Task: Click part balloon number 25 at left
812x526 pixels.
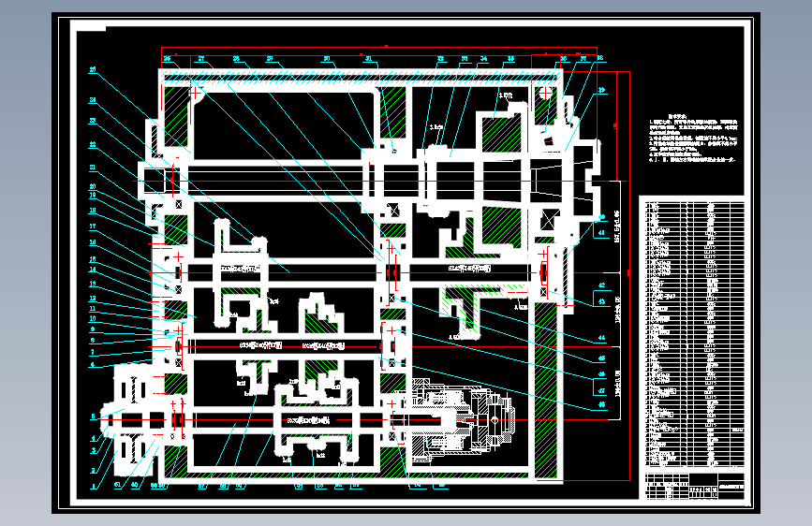Action: coord(93,69)
